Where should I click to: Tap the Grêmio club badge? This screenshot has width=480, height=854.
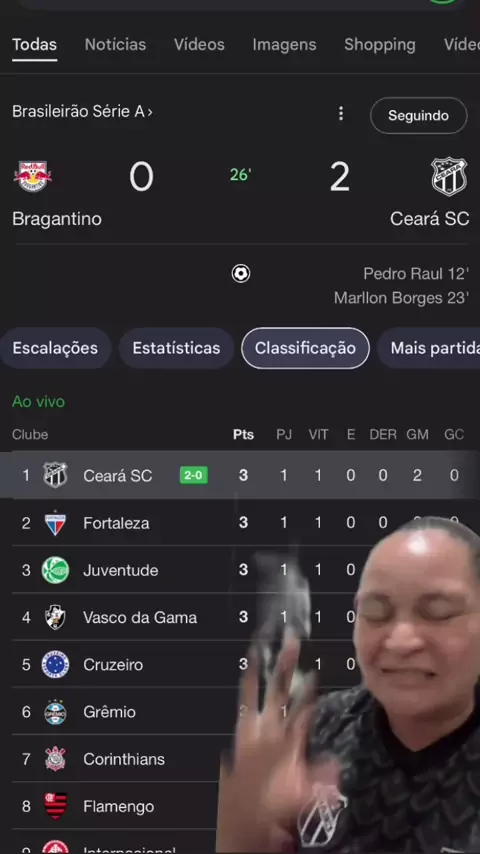[x=55, y=712]
